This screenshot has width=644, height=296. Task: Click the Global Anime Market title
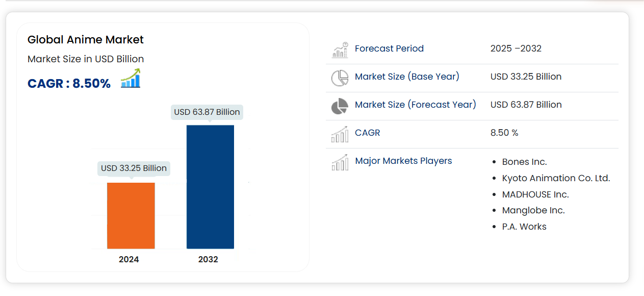coord(86,40)
